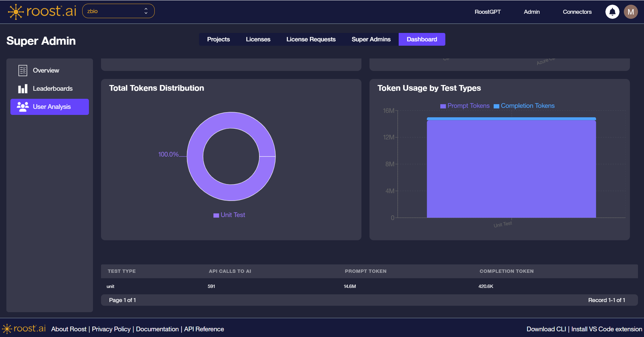Open the Install VS Code extension link
Image resolution: width=644 pixels, height=337 pixels.
click(605, 329)
